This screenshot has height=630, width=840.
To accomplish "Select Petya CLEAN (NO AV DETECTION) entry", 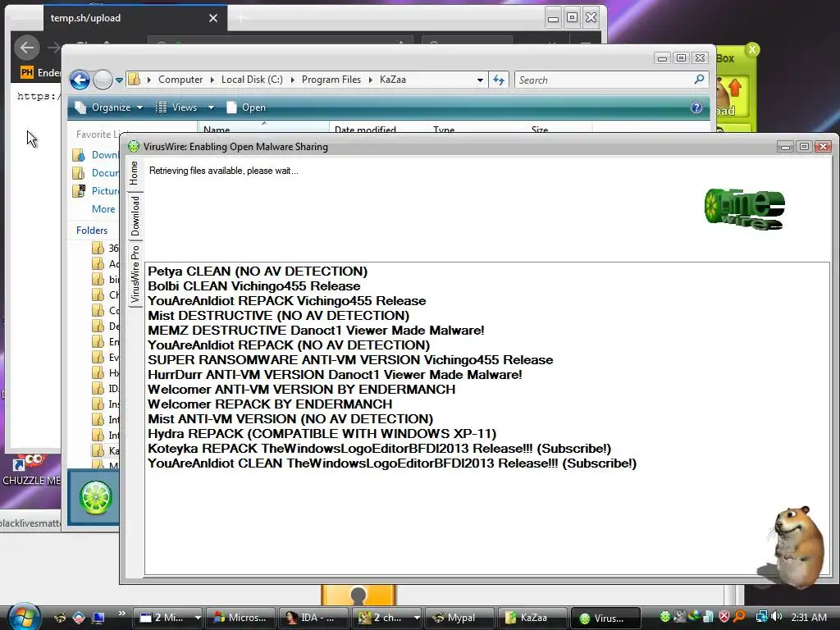I will coord(258,272).
